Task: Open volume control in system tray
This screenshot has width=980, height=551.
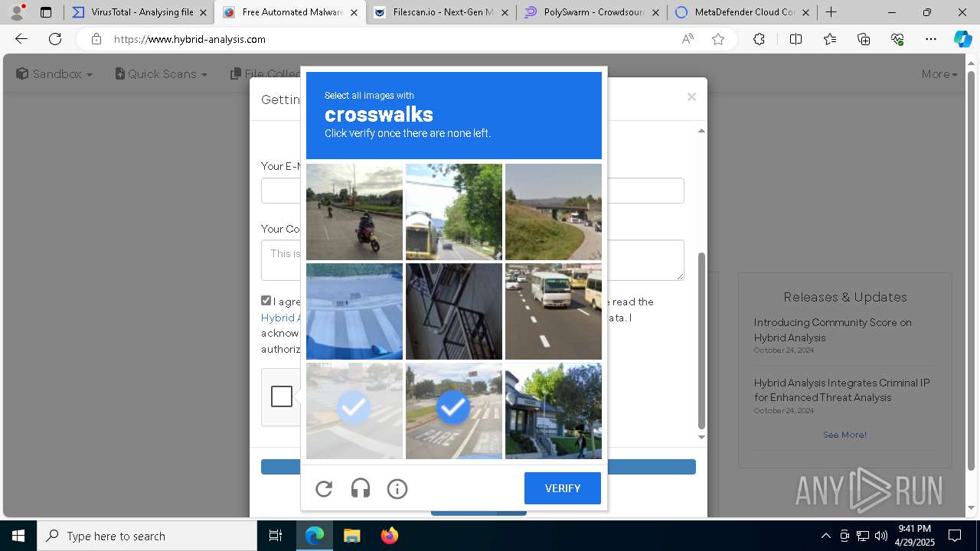Action: tap(881, 536)
